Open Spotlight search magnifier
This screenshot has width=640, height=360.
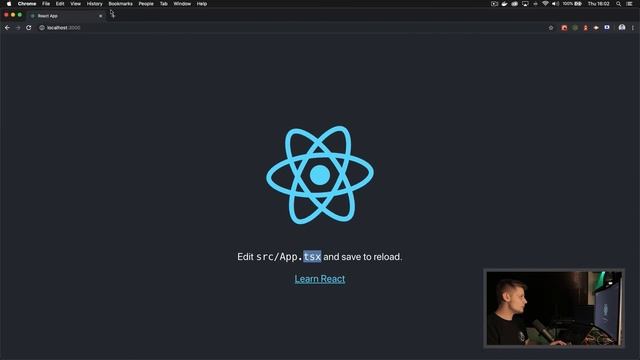tap(619, 4)
